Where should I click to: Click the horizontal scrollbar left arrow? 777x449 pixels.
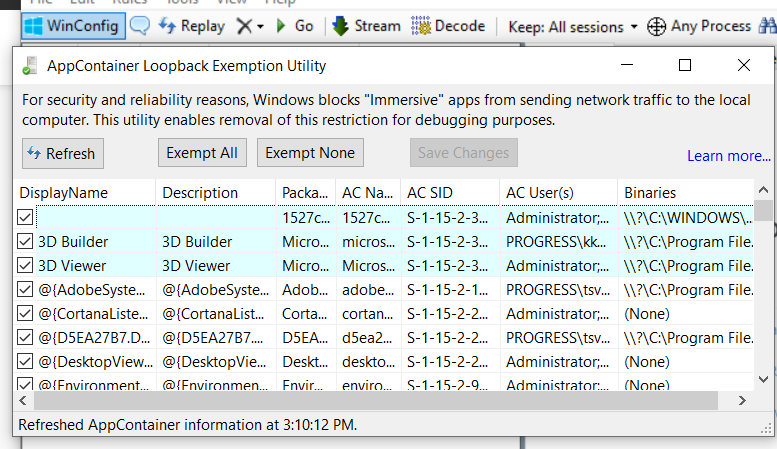[x=23, y=400]
